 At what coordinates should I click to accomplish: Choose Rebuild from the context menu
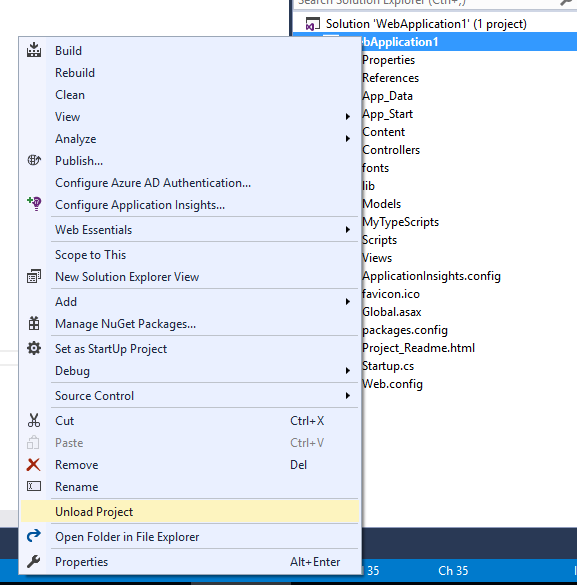pos(190,72)
